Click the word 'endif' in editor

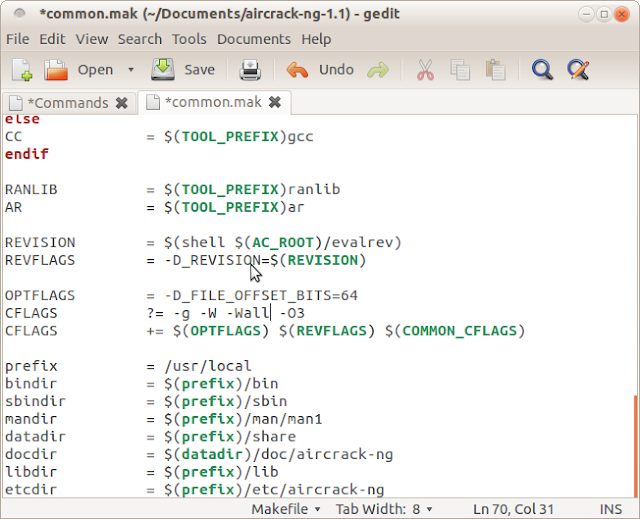tap(27, 154)
